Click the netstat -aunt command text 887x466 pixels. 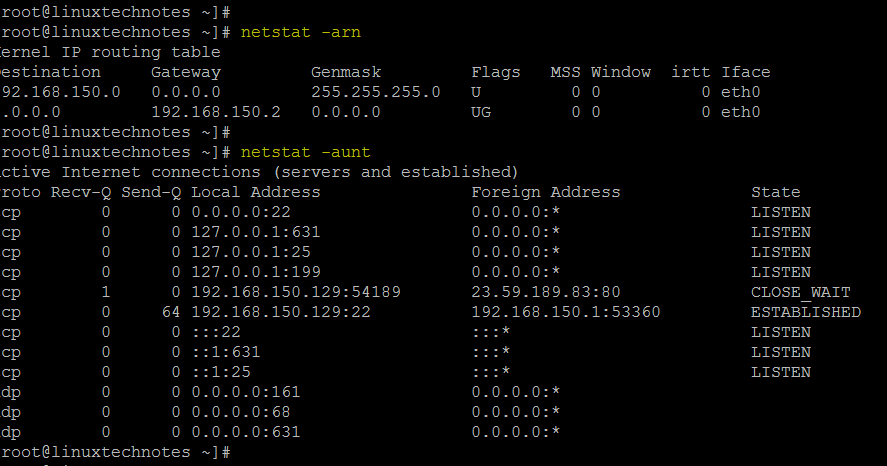305,152
